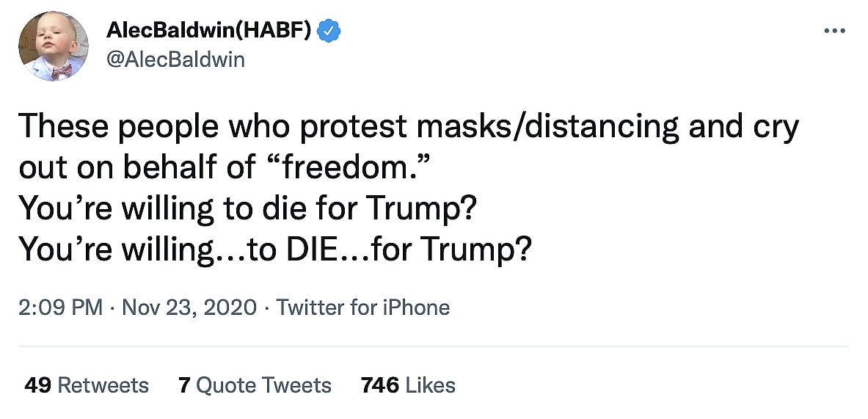This screenshot has width=868, height=419.
Task: Open the three-dot more options menu
Action: [835, 31]
